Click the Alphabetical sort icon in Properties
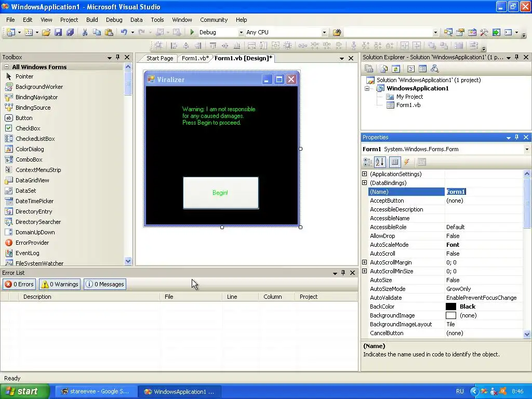The width and height of the screenshot is (532, 399). (380, 162)
